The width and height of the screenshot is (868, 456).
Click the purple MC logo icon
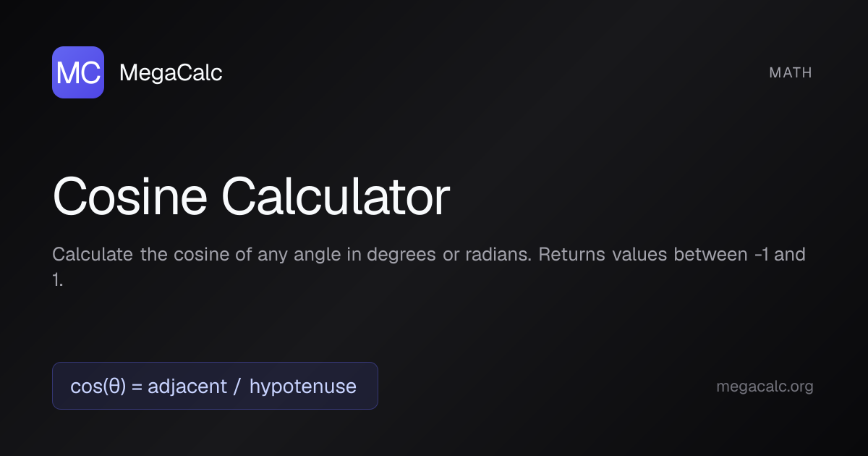tap(78, 72)
